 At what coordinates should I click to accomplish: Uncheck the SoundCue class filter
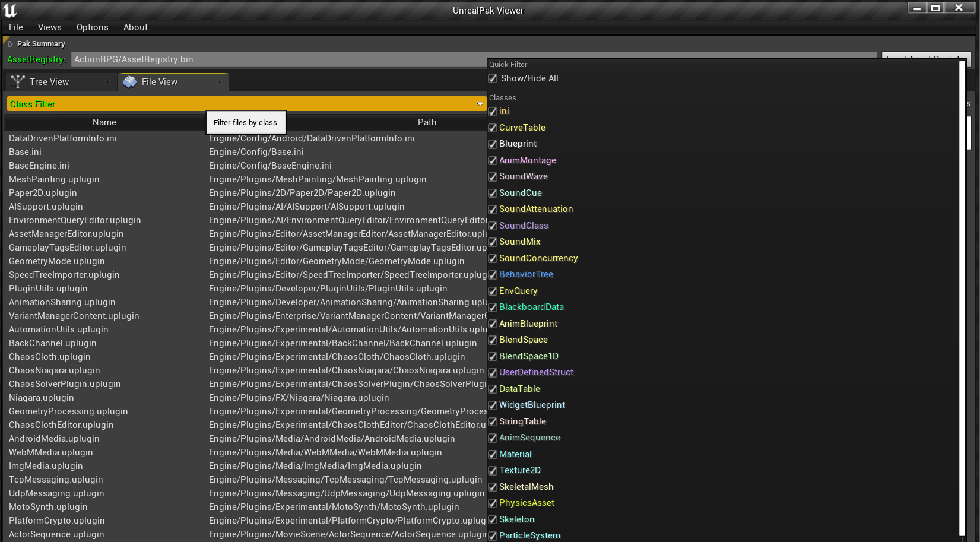tap(493, 193)
